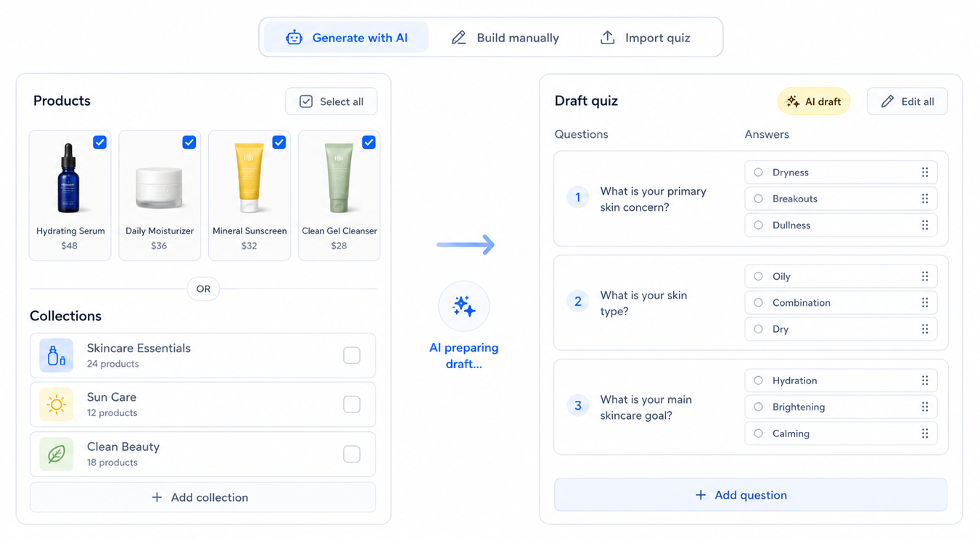The height and width of the screenshot is (540, 980).
Task: Select the Combination answer radio button
Action: 758,303
